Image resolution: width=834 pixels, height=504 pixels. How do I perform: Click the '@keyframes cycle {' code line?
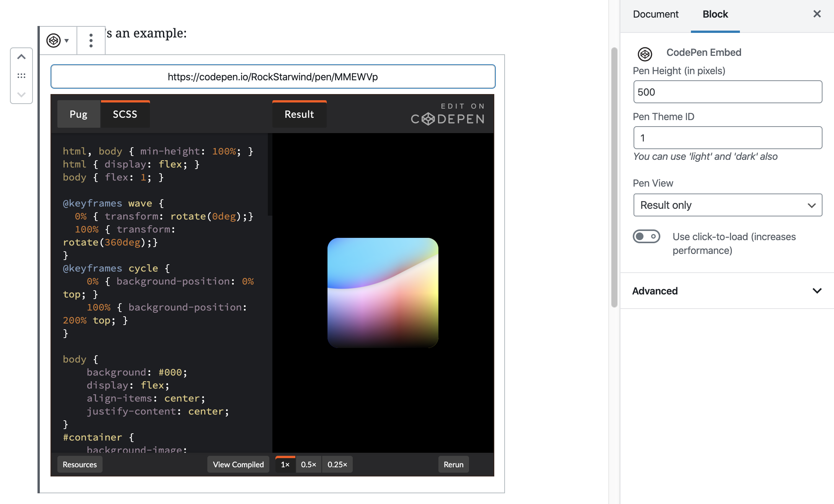(x=116, y=268)
